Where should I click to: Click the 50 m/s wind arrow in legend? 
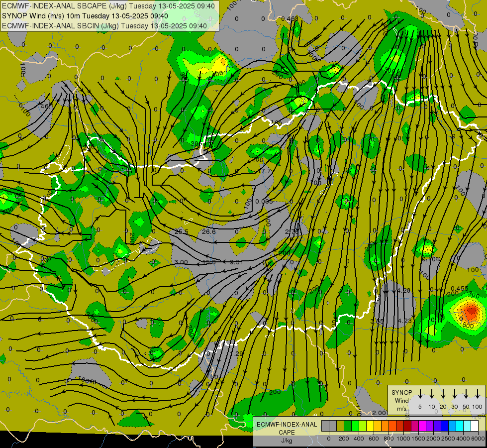tap(466, 394)
